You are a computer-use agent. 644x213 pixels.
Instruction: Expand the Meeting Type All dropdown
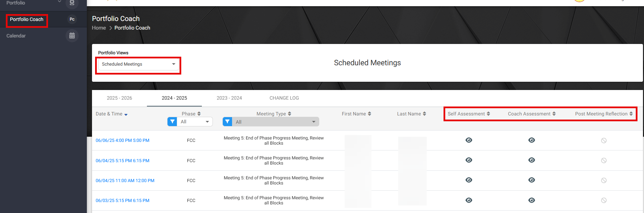tap(275, 122)
